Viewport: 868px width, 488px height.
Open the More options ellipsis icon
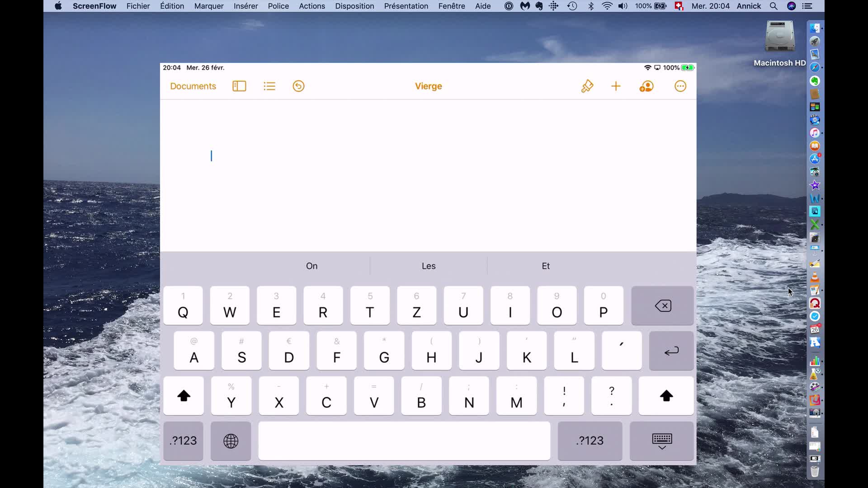click(680, 86)
